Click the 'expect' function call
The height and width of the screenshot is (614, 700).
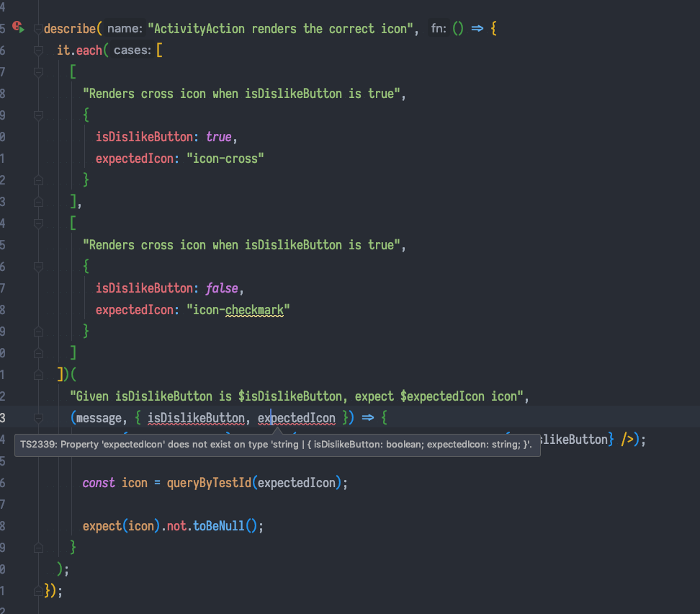102,526
